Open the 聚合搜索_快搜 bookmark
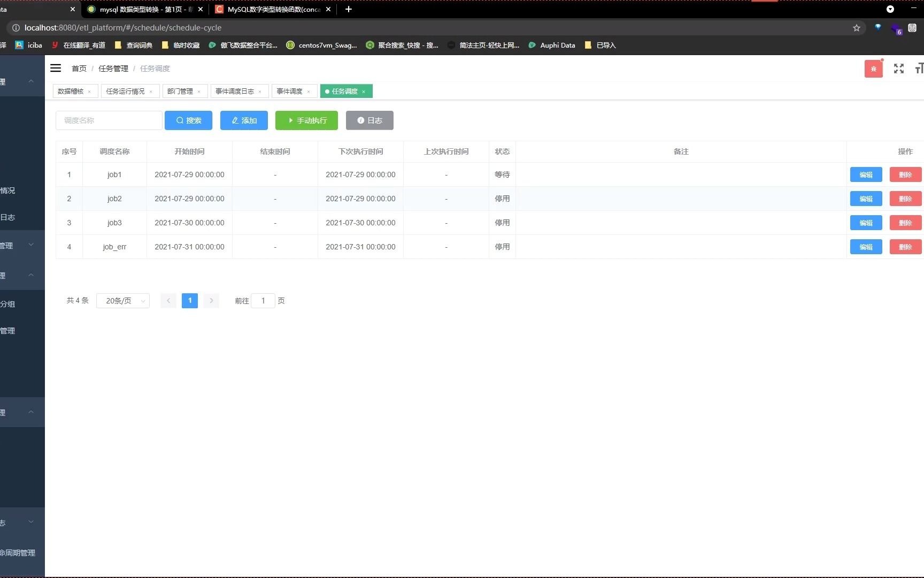The width and height of the screenshot is (924, 578). tap(402, 45)
